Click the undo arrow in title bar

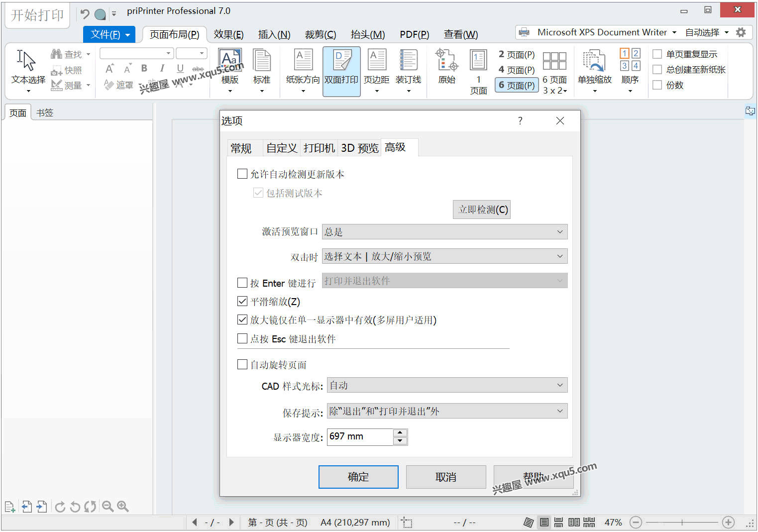tap(85, 14)
